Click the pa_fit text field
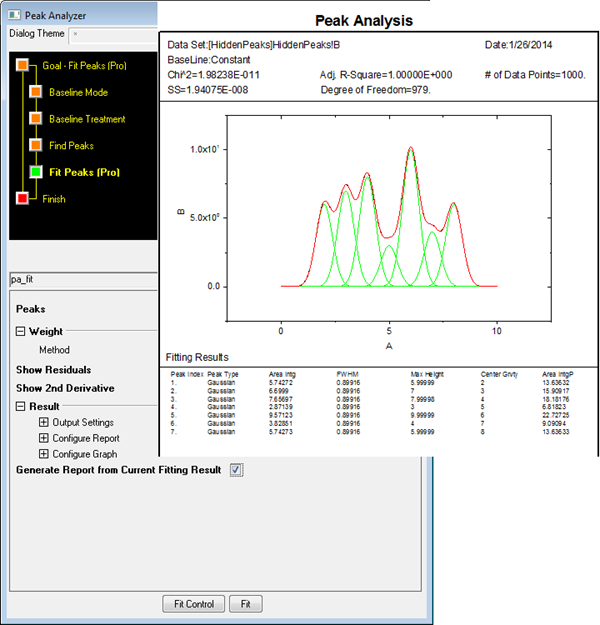600x625 pixels. coord(80,281)
